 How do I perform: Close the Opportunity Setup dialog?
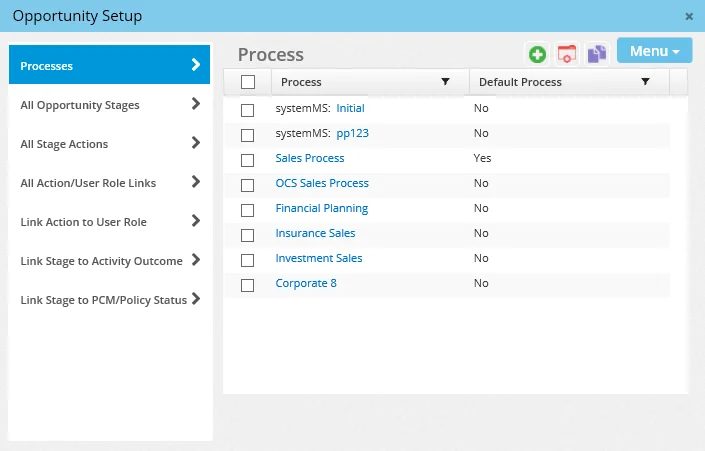(x=689, y=16)
